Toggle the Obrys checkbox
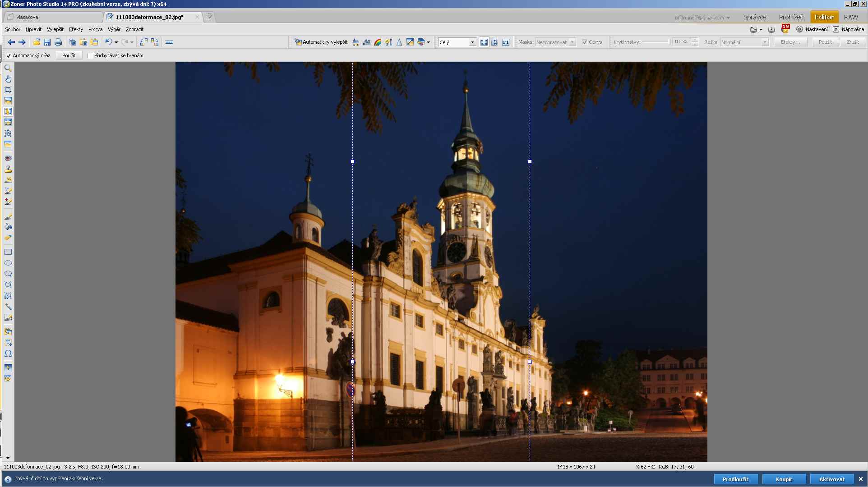This screenshot has height=487, width=868. click(585, 42)
